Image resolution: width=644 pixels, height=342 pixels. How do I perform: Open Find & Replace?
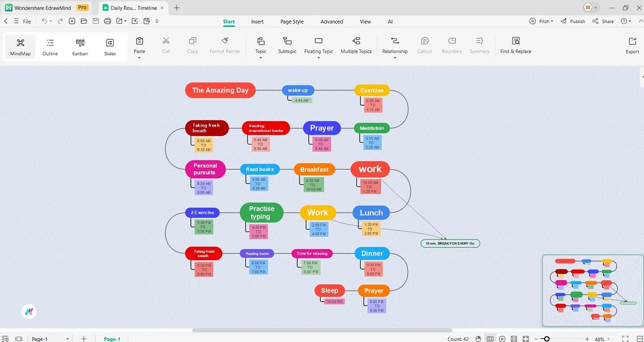[516, 46]
